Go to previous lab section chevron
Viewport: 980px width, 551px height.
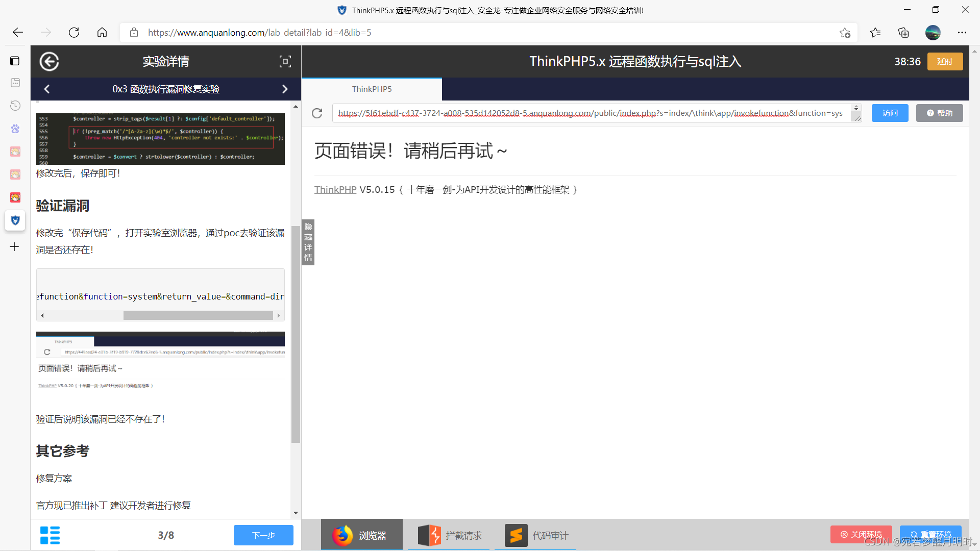click(47, 89)
